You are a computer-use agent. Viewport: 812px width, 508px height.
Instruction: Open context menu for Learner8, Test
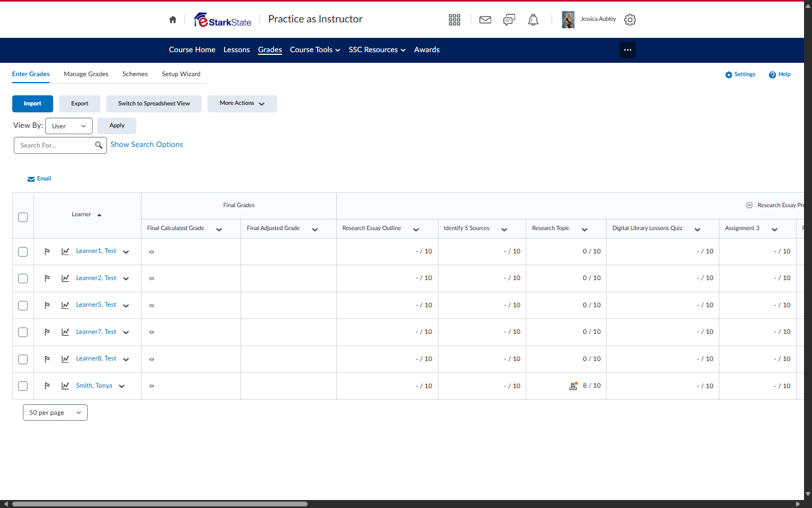[x=126, y=359]
